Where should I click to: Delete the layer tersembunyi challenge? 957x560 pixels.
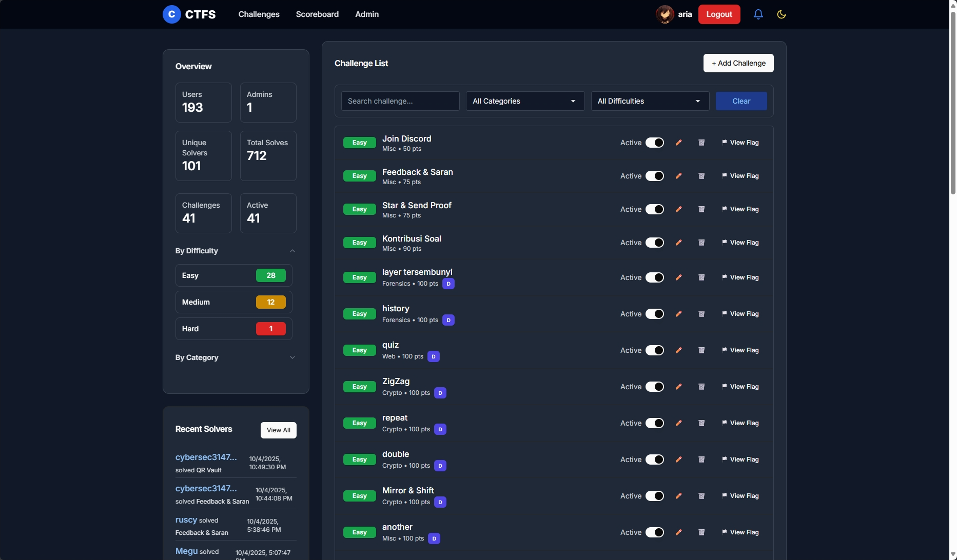(701, 277)
